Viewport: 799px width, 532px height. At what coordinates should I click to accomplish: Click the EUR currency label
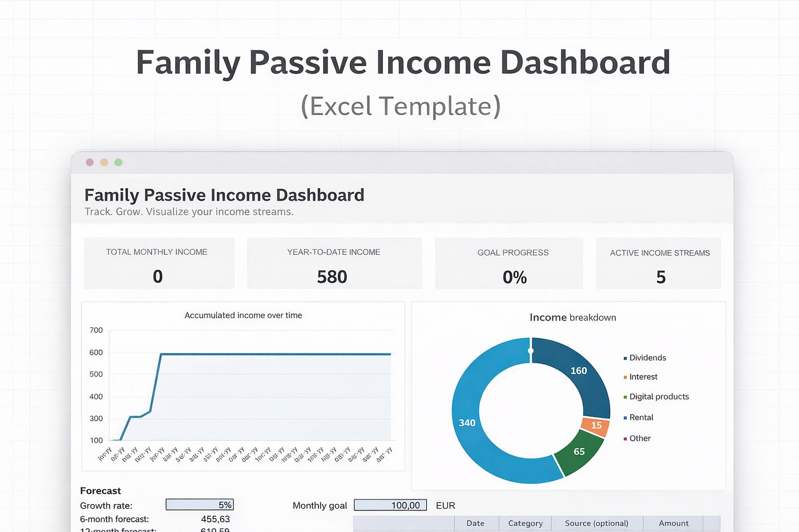click(445, 506)
